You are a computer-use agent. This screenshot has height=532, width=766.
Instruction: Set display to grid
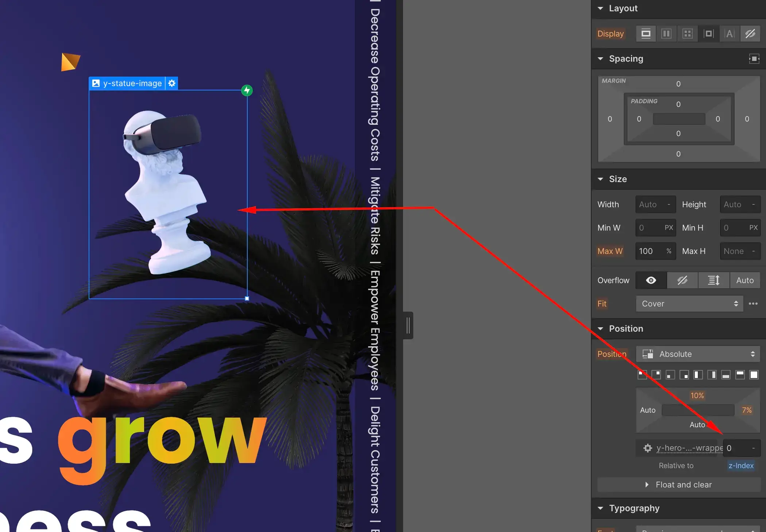click(x=688, y=34)
